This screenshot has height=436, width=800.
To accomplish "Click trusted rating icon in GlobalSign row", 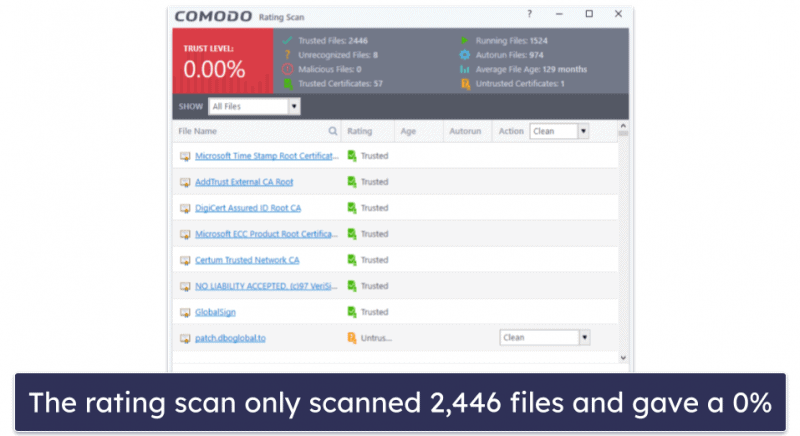I will 352,312.
